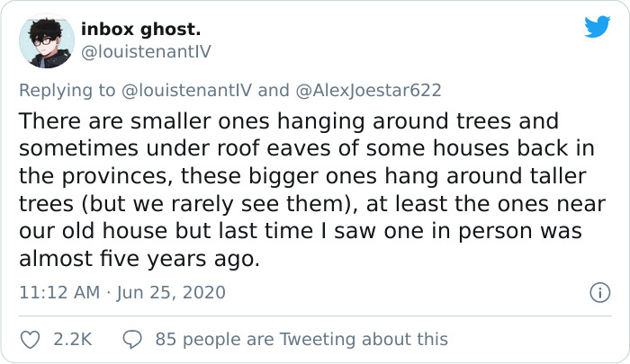Open the @louistenantIV handle under name
This screenshot has height=364, width=630.
tap(146, 51)
